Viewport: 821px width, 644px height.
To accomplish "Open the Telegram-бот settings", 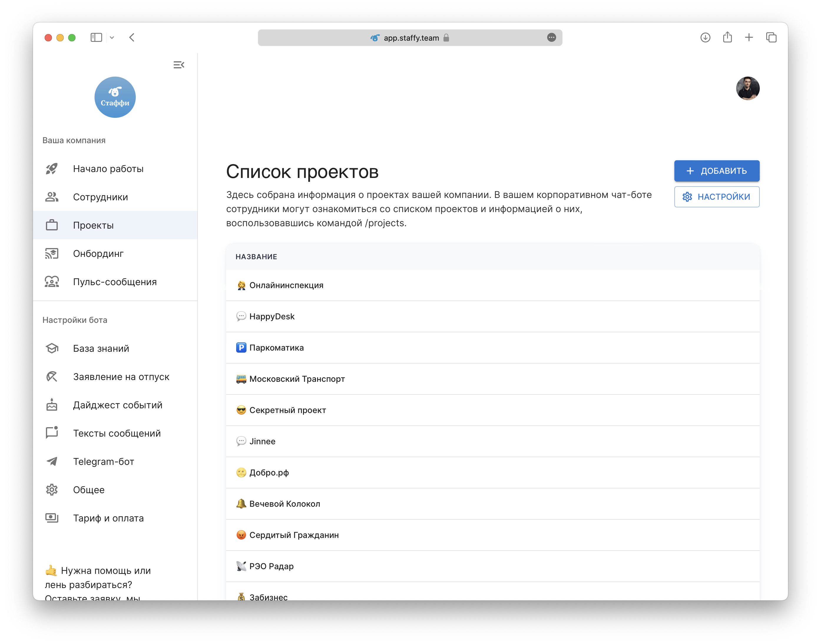I will click(x=115, y=461).
